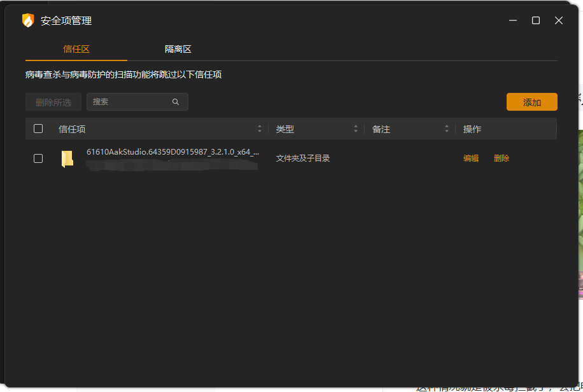Sort by 信任项 column using sort arrows
The height and width of the screenshot is (392, 583).
(260, 129)
